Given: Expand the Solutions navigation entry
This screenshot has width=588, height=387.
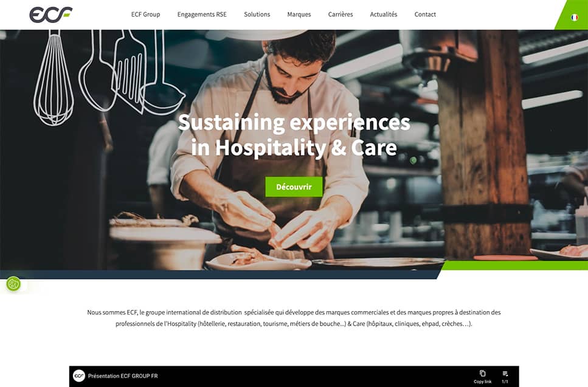Looking at the screenshot, I should click(x=257, y=14).
